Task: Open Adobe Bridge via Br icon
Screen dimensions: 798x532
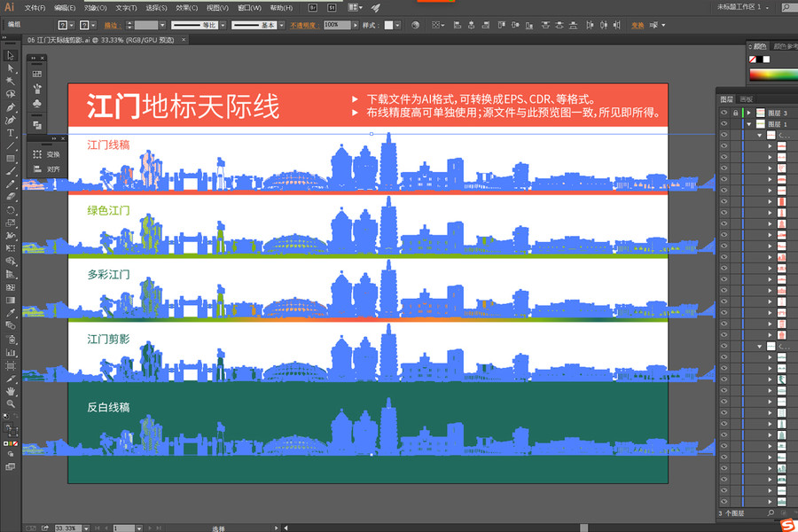Action: (313, 8)
